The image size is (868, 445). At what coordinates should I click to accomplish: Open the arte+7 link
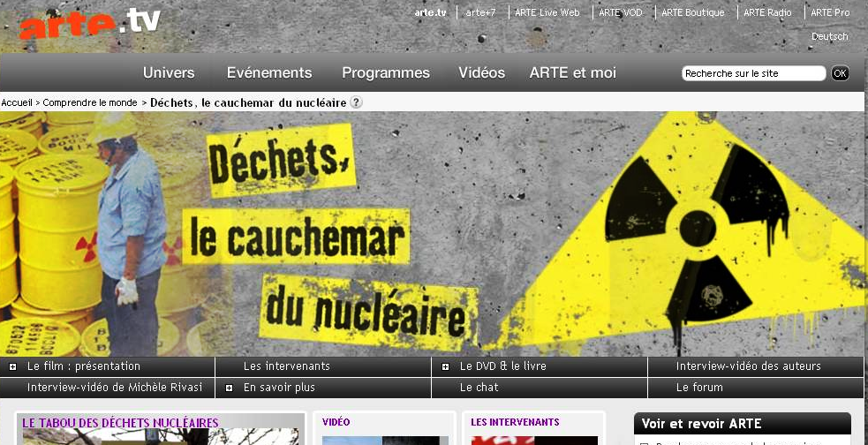point(480,12)
